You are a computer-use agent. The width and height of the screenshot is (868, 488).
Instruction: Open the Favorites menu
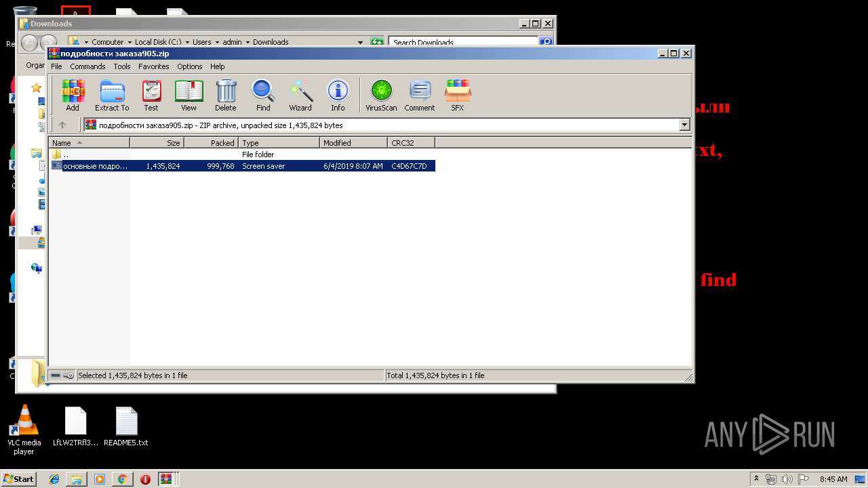[x=154, y=66]
